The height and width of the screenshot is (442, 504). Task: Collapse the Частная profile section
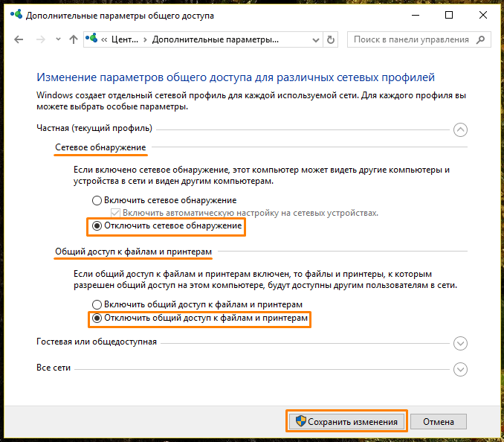[460, 130]
